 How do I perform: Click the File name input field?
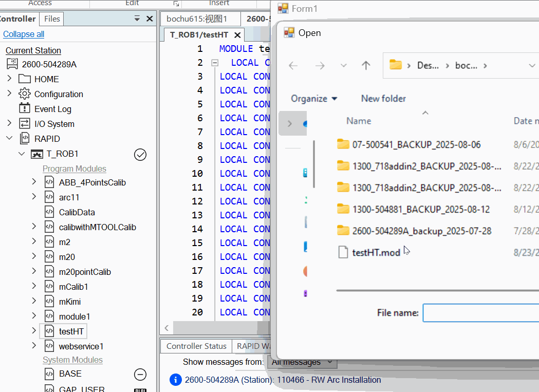click(x=481, y=312)
